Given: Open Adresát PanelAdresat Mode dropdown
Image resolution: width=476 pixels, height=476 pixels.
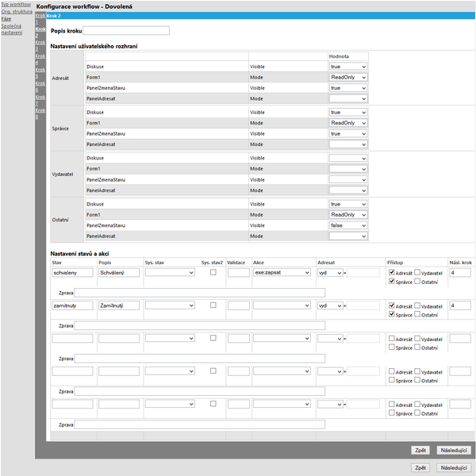Looking at the screenshot, I should pos(348,98).
